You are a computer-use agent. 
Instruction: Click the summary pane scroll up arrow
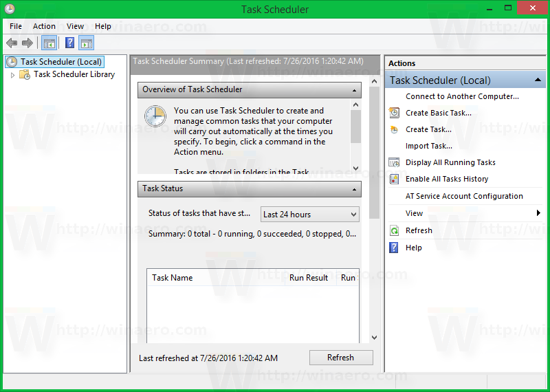pos(374,81)
